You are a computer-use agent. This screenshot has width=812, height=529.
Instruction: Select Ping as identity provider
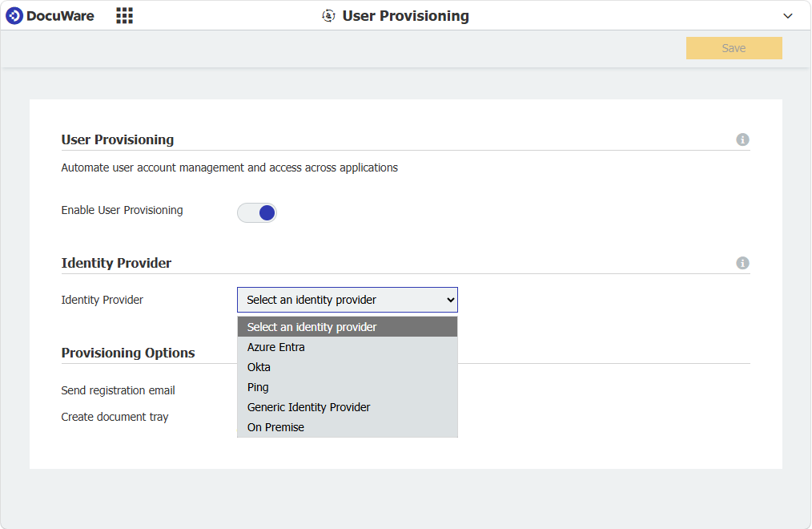[348, 388]
